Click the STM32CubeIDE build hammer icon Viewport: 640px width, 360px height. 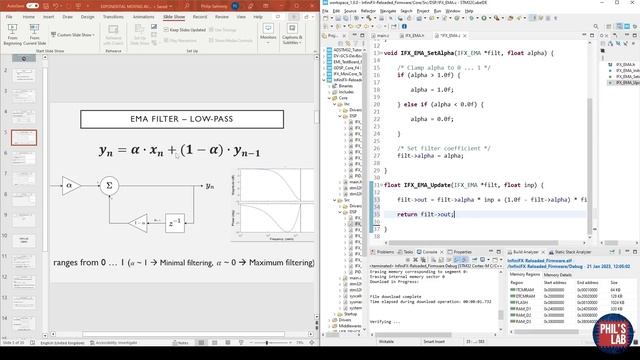(x=369, y=18)
